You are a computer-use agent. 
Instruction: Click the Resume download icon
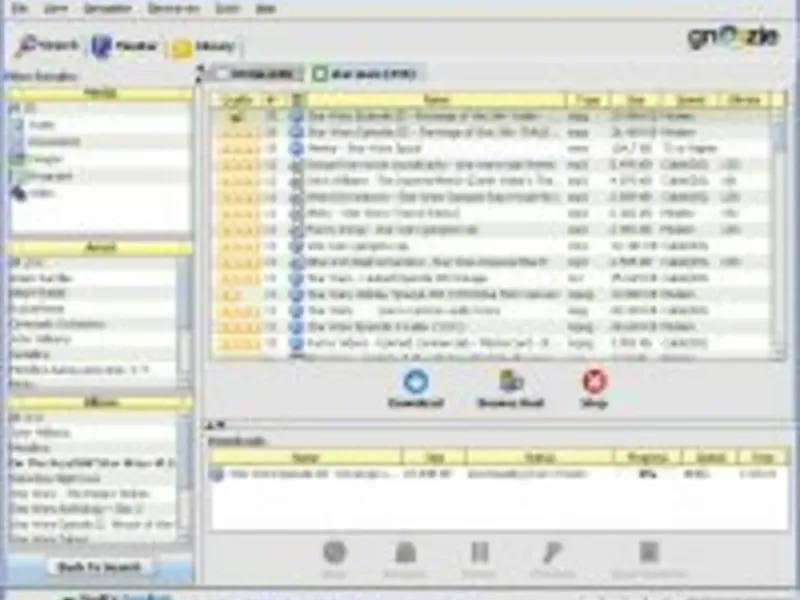406,553
